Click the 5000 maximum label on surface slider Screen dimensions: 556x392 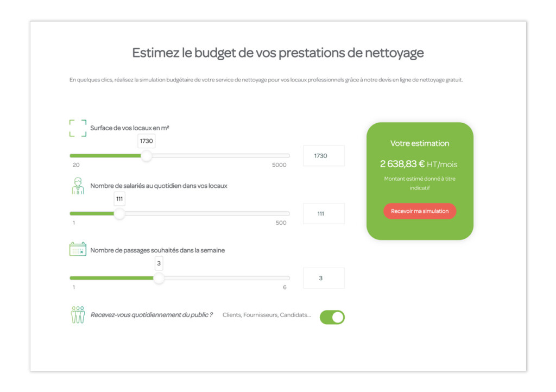coord(279,165)
